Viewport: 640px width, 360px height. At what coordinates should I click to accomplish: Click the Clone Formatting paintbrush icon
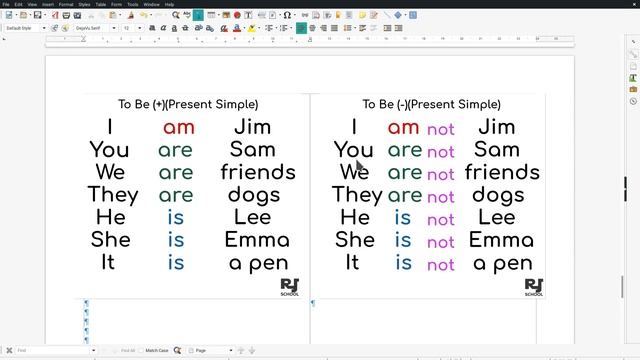coord(131,15)
